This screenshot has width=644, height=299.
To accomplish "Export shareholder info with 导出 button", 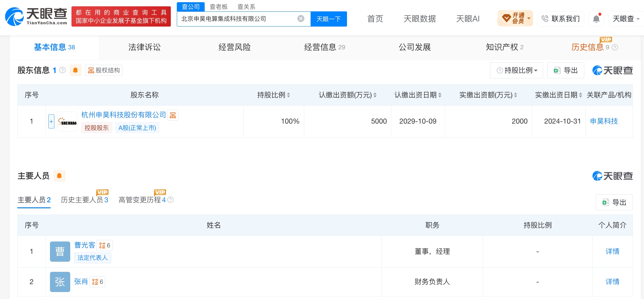I will click(x=566, y=70).
